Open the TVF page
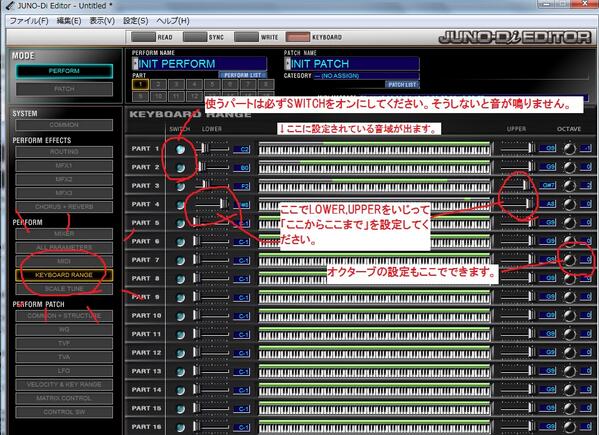599x435 pixels. (64, 343)
